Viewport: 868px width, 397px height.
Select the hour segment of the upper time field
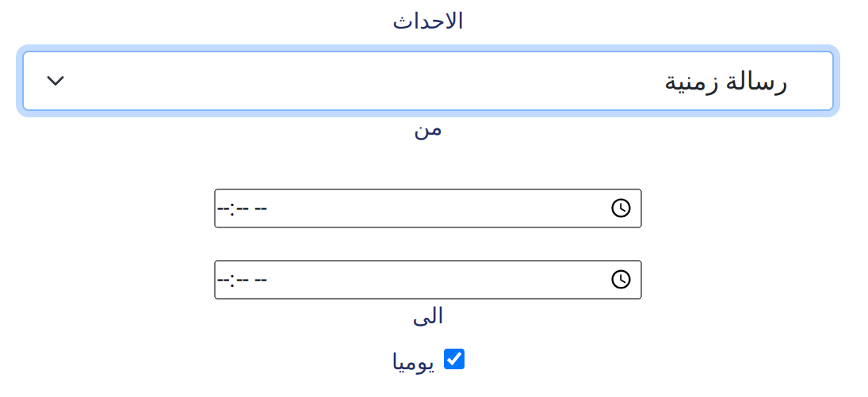click(x=223, y=208)
